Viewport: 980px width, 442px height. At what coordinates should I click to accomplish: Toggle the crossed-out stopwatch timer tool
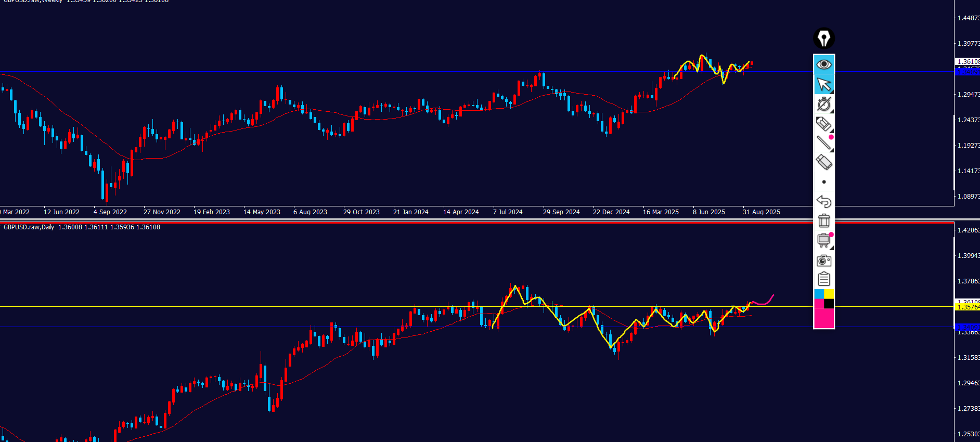(824, 104)
